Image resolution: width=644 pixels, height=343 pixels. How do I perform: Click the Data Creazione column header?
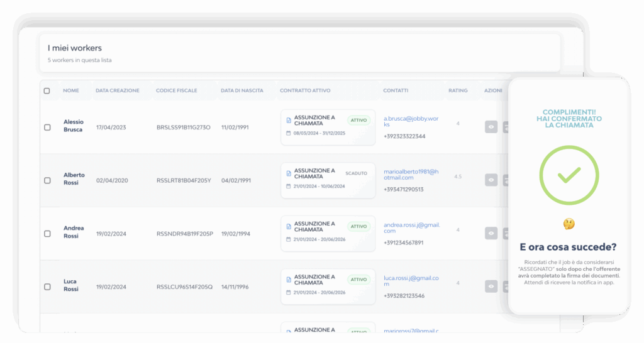[x=118, y=90]
